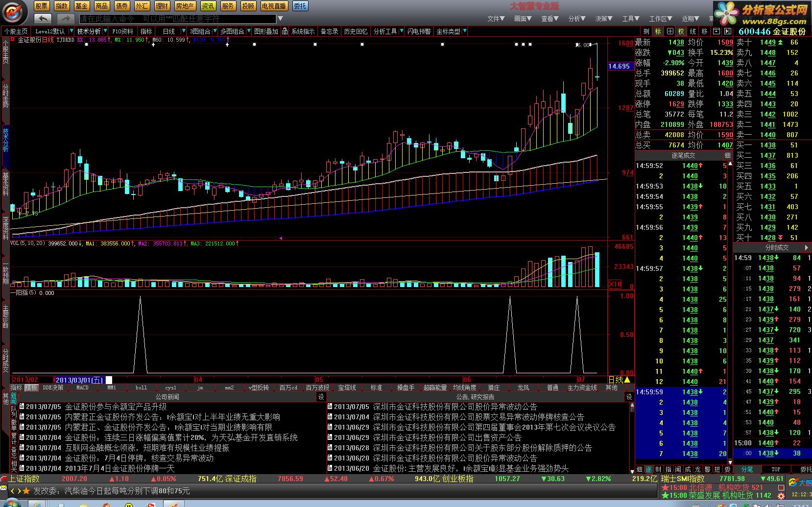Viewport: 812px width, 507px height.
Task: Toggle the 权 rights adjustment icon
Action: pyautogui.click(x=681, y=31)
